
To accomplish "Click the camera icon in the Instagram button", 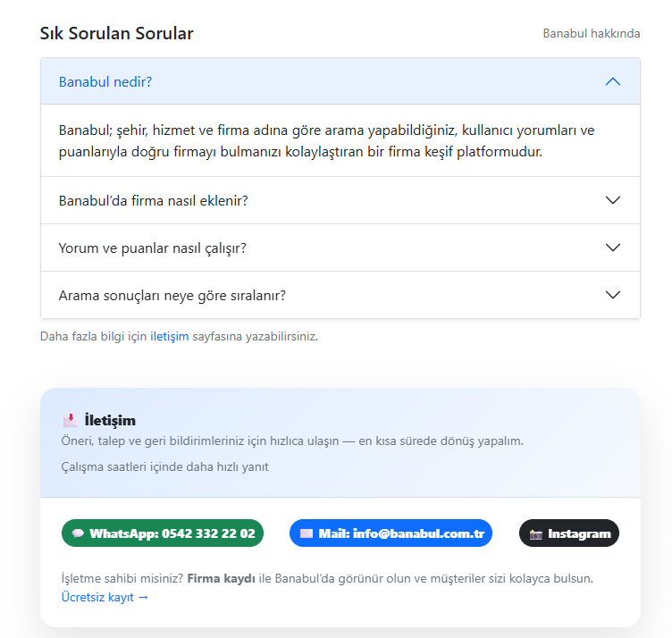I will point(536,533).
